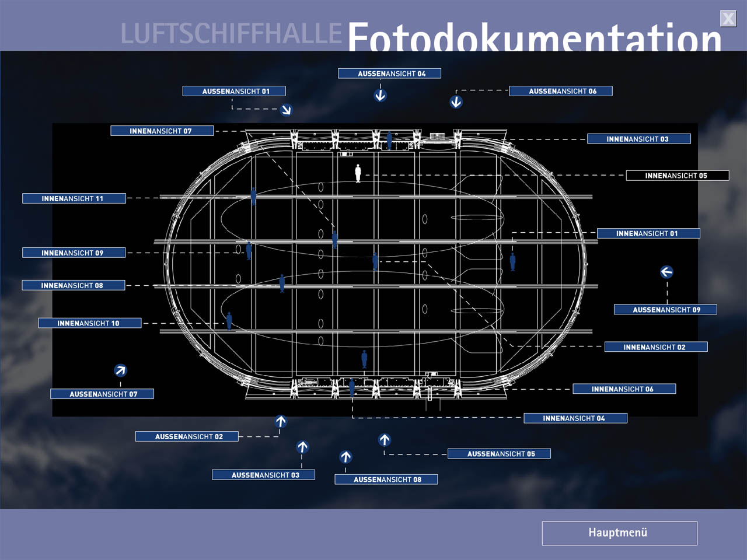The width and height of the screenshot is (747, 560).
Task: Select the Innenansicht 10 label
Action: pos(89,323)
